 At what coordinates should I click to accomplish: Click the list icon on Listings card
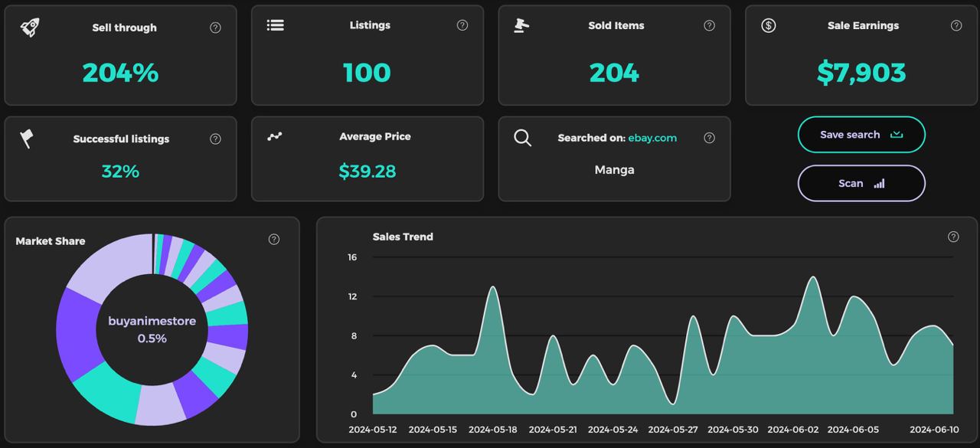pyautogui.click(x=276, y=25)
